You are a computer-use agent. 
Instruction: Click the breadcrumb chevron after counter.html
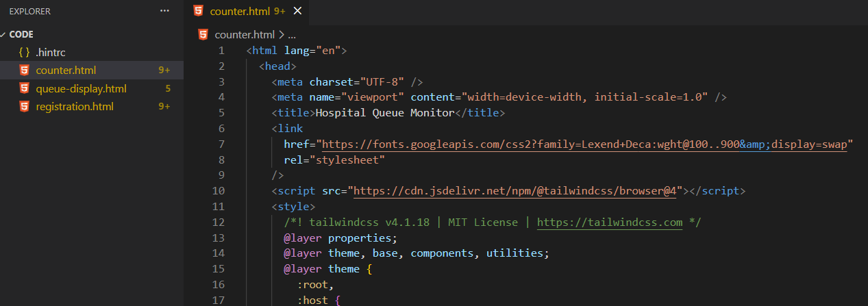pyautogui.click(x=281, y=34)
